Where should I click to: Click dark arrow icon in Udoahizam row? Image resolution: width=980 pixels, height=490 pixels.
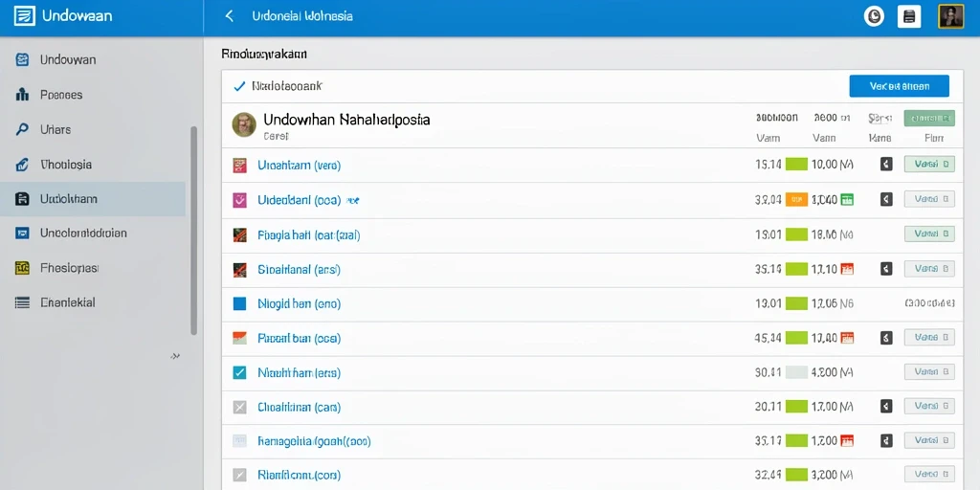(x=885, y=165)
